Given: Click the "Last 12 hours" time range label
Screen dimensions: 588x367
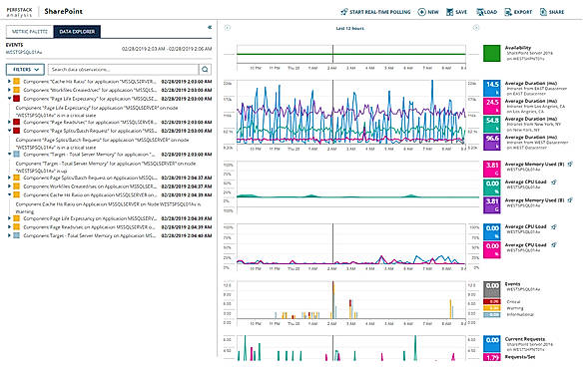Looking at the screenshot, I should [349, 28].
